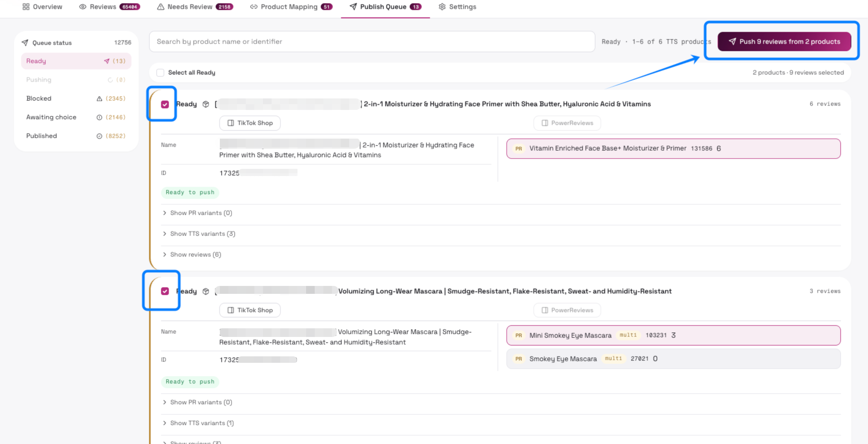This screenshot has height=444, width=868.
Task: Focus the product name search field
Action: coord(372,42)
